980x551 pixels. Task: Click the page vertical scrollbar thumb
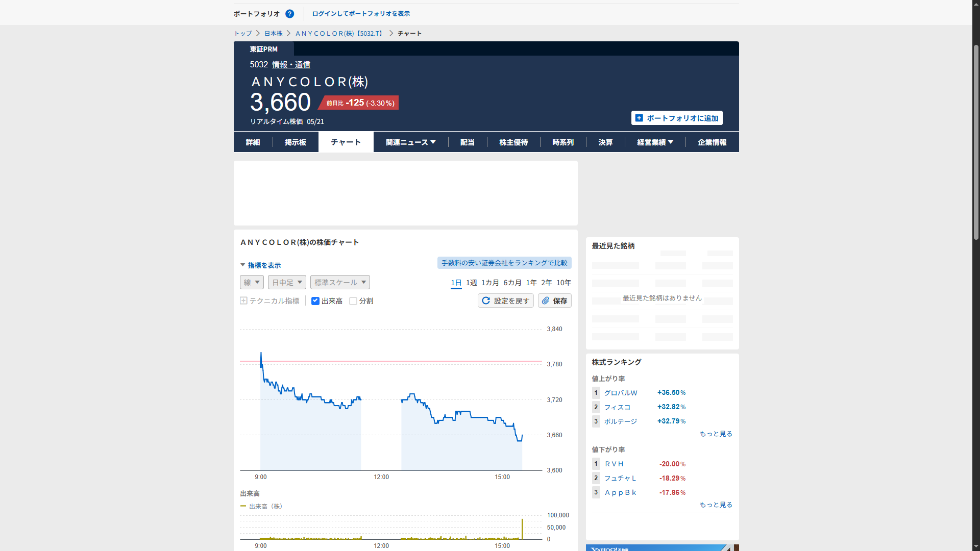click(976, 143)
